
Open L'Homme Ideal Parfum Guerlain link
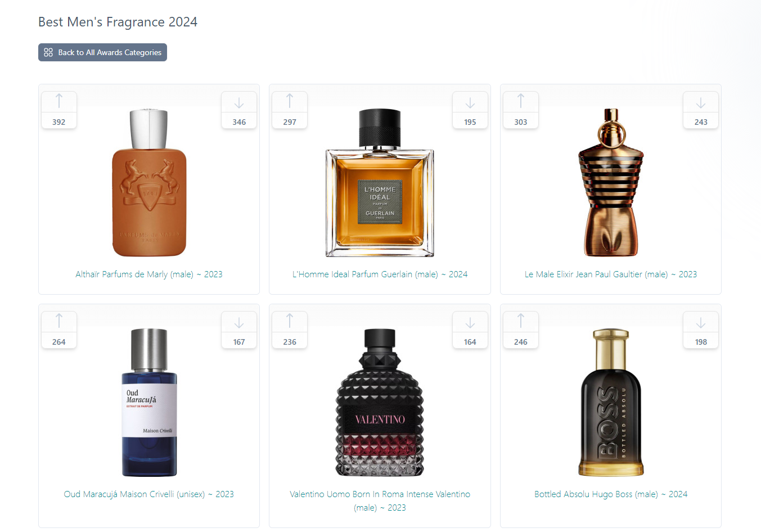pos(380,274)
